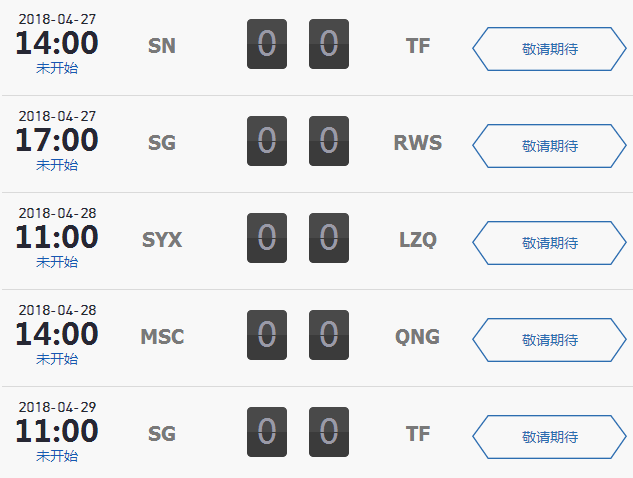Select team SN in the first match
633x478 pixels.
[x=161, y=46]
